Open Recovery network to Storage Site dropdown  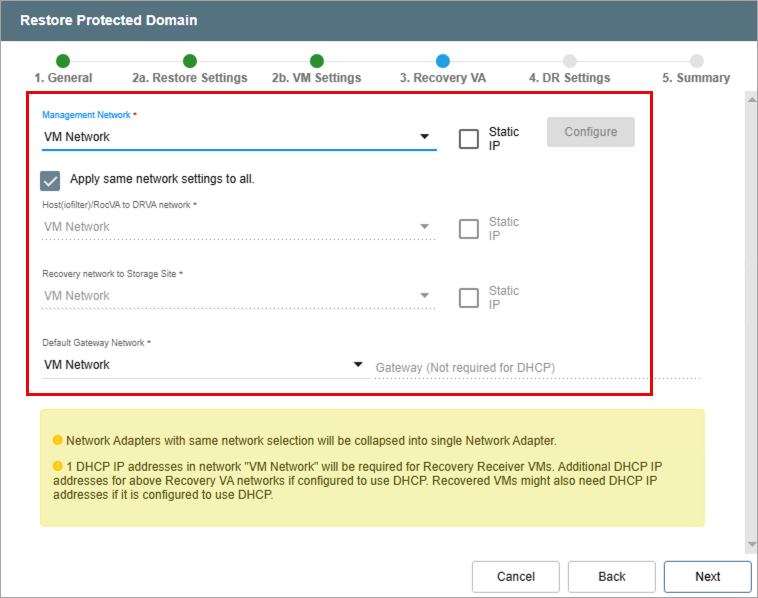238,296
